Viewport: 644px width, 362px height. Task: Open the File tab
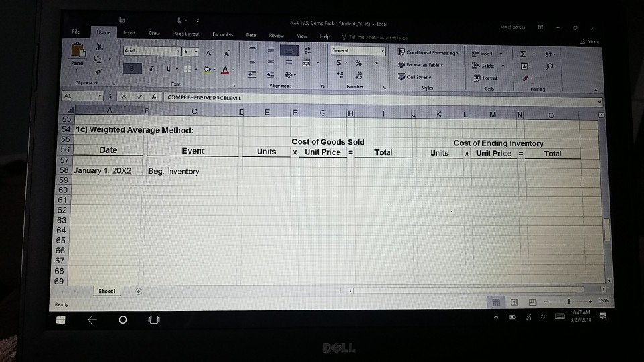tap(76, 32)
